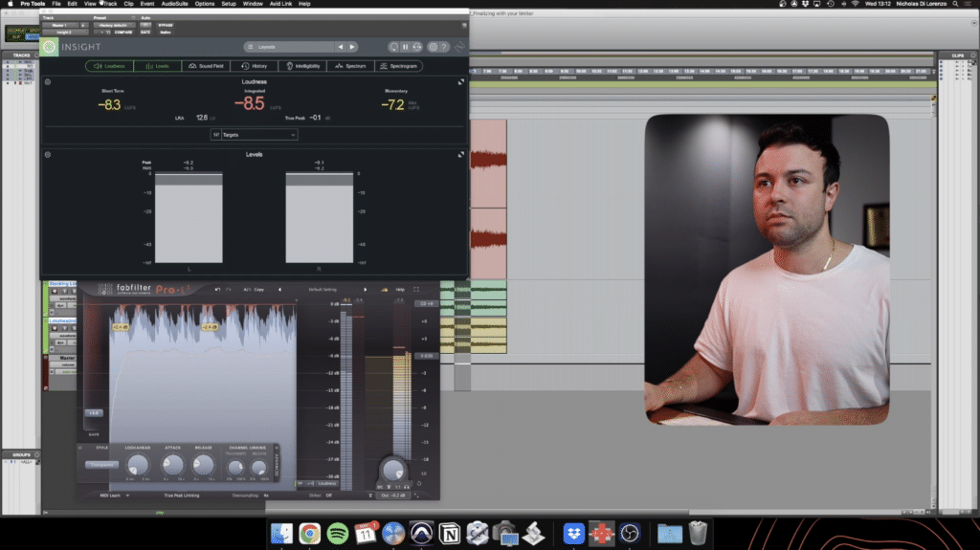This screenshot has height=550, width=980.
Task: Click the SAFE button
Action: point(145,32)
